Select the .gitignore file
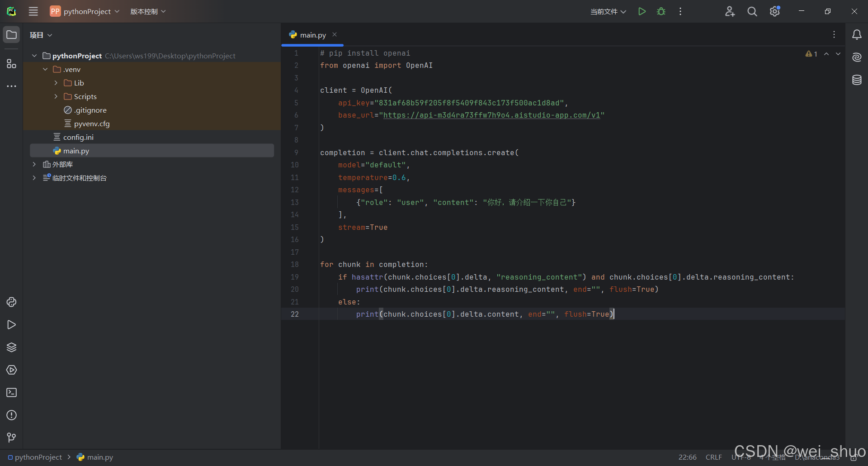 pyautogui.click(x=85, y=110)
